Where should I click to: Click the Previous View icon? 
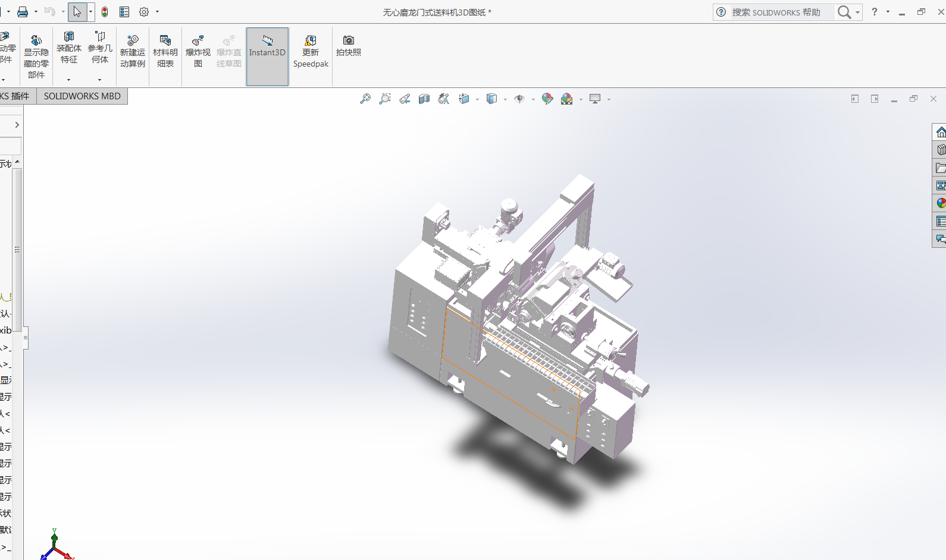pyautogui.click(x=405, y=99)
